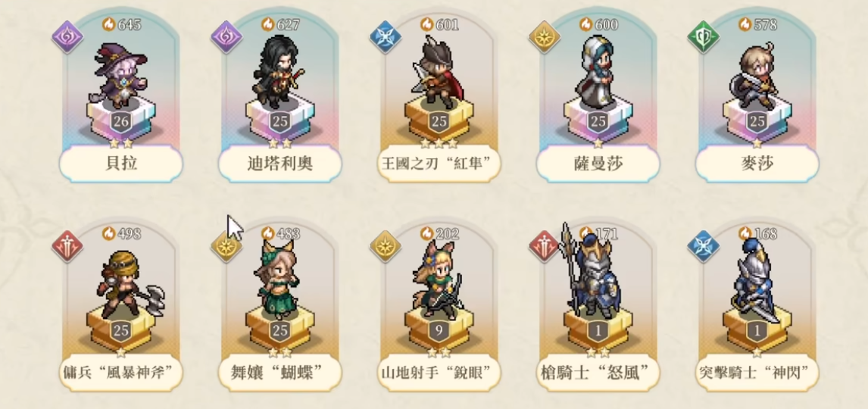Click the gold star icon on 山地射手 "銳眼" card

click(x=386, y=247)
